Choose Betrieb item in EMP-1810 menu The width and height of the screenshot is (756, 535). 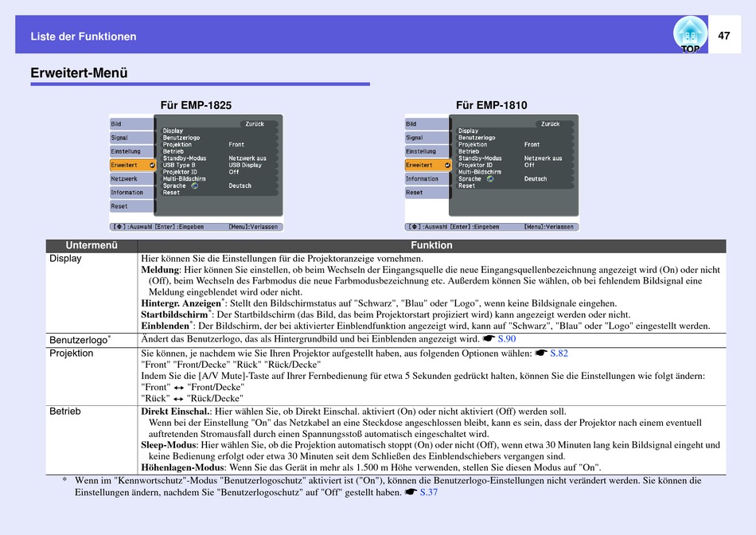coord(469,151)
